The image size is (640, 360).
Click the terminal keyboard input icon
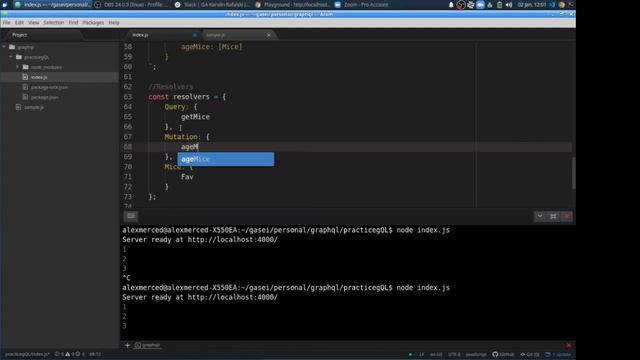pos(131,216)
